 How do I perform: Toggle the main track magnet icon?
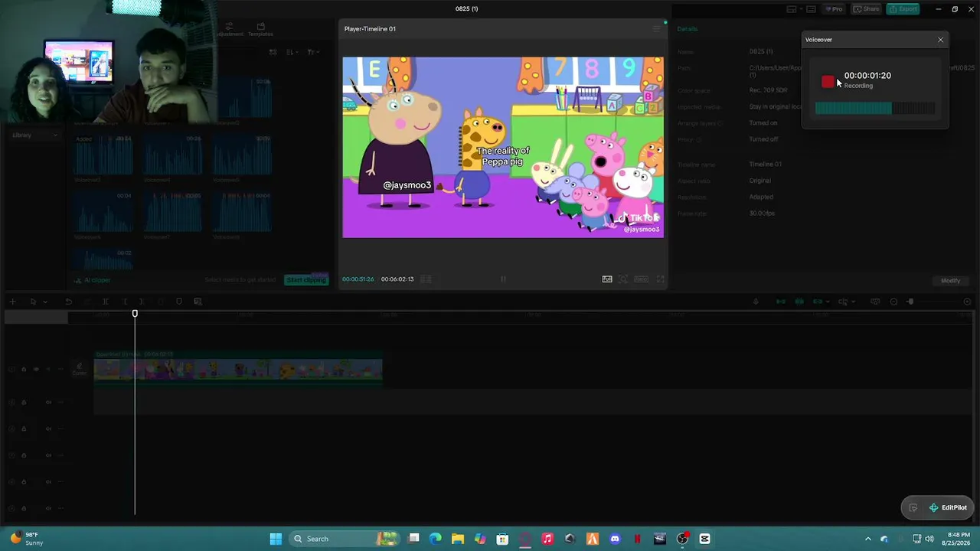point(780,302)
